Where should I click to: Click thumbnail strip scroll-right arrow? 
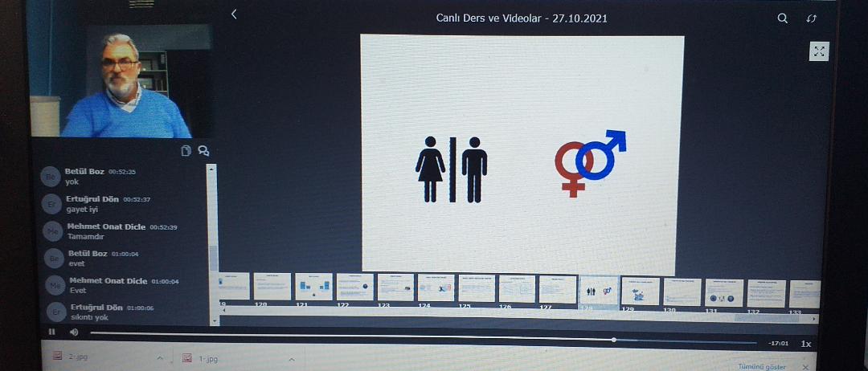pyautogui.click(x=814, y=319)
